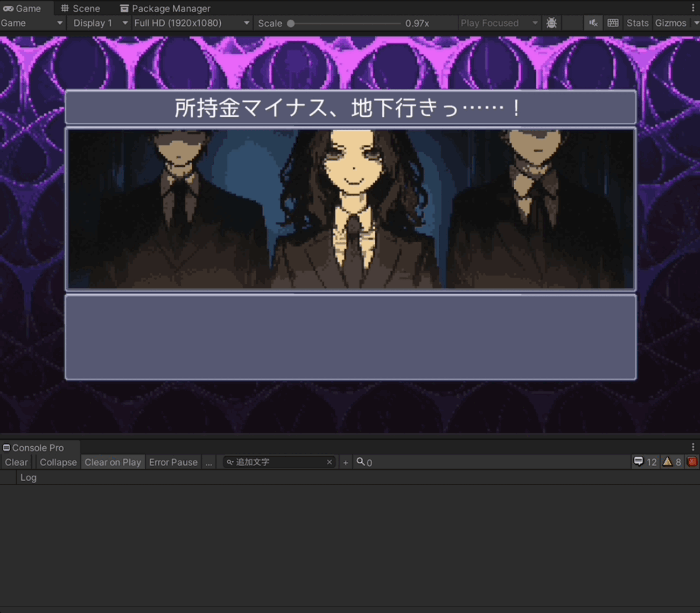Toggle Clear on Play
Screen dimensions: 700x613
(113, 462)
